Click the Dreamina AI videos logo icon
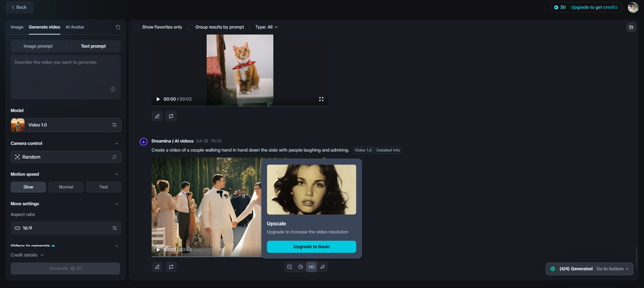 [144, 142]
